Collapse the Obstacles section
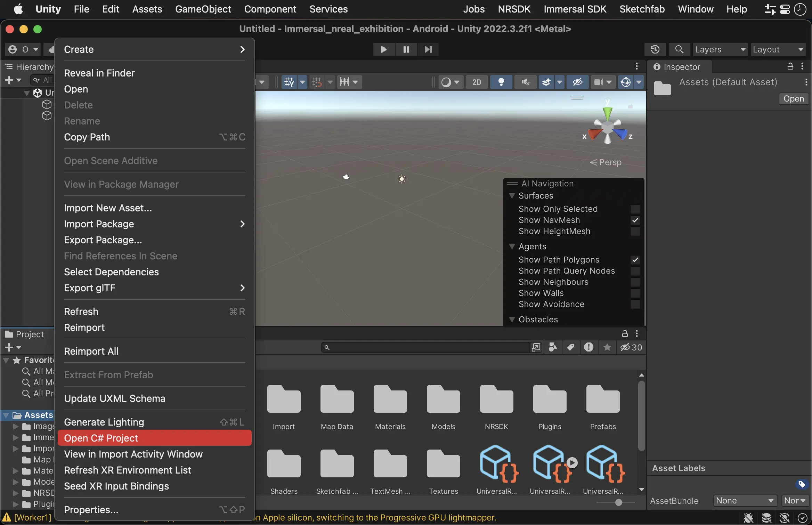This screenshot has width=812, height=525. [512, 320]
